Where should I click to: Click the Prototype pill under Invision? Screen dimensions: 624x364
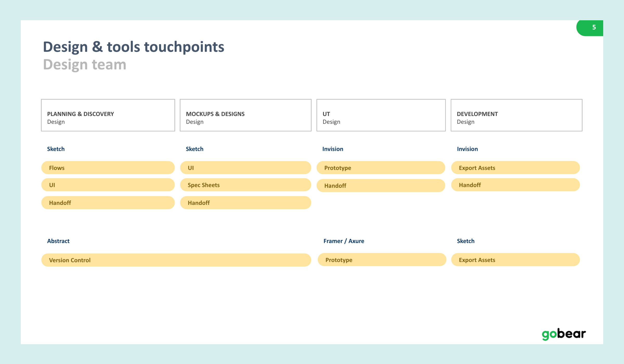[x=381, y=168]
